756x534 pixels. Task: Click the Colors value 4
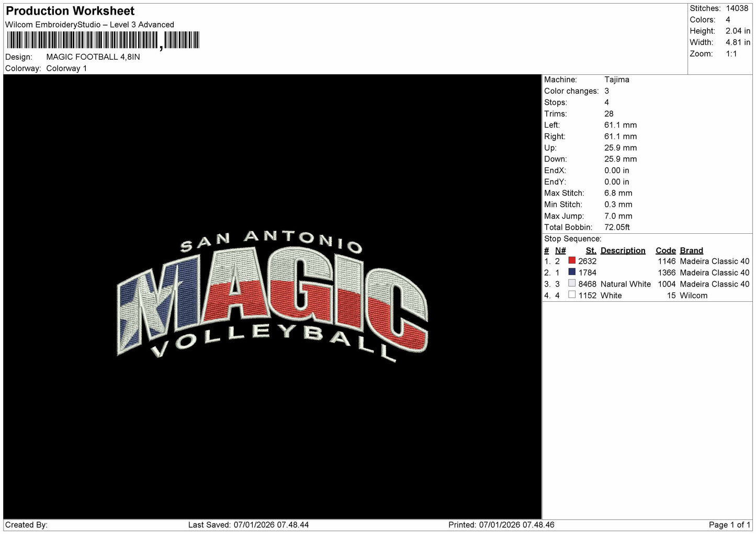coord(728,20)
